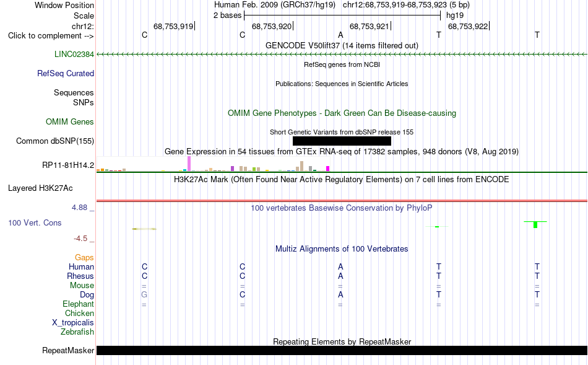Click the large green PhyloP conservation bar

point(535,224)
